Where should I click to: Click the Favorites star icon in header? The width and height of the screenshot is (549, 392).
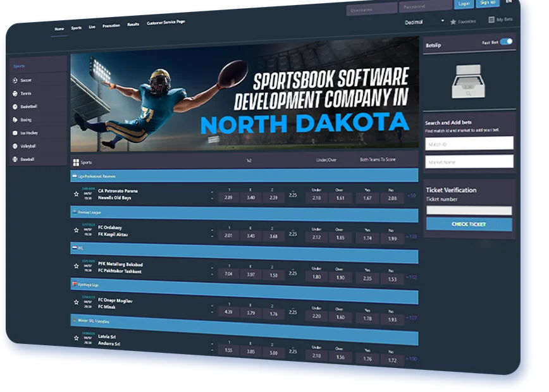(x=453, y=22)
